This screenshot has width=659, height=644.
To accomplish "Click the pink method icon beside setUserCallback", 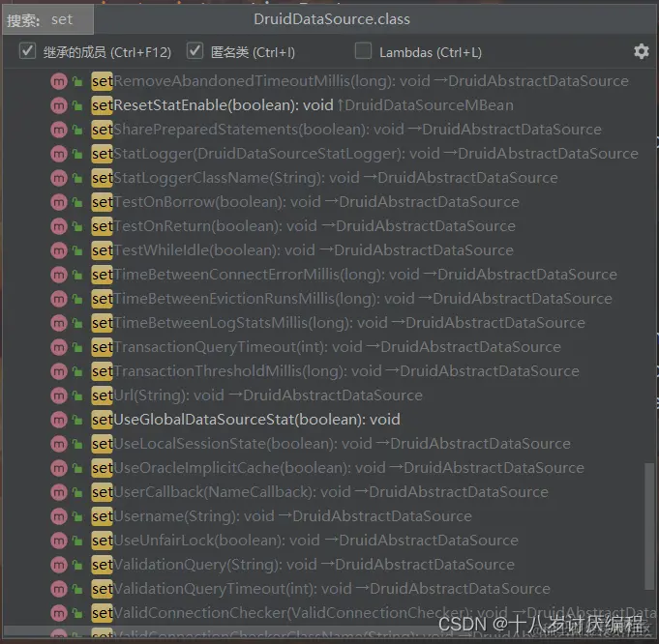I will tap(59, 492).
